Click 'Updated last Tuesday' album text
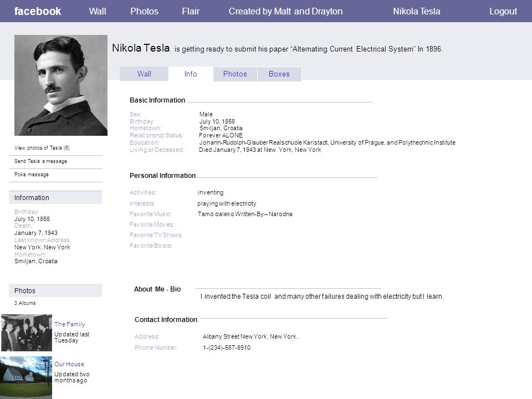Viewport: 532px width, 399px height. click(x=71, y=337)
